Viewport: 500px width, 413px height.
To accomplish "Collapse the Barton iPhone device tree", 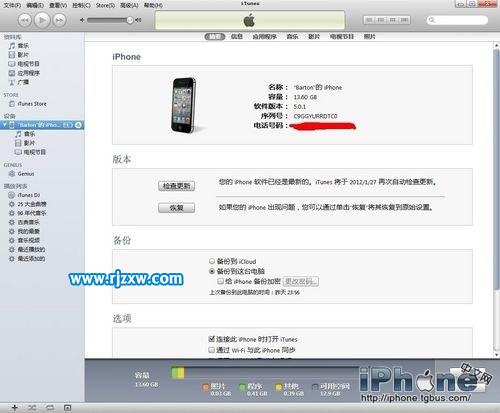I will pyautogui.click(x=4, y=125).
